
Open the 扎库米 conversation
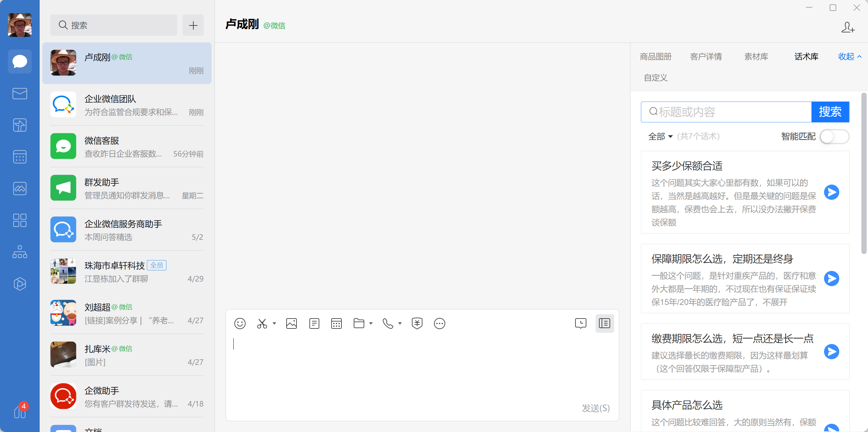pos(127,355)
